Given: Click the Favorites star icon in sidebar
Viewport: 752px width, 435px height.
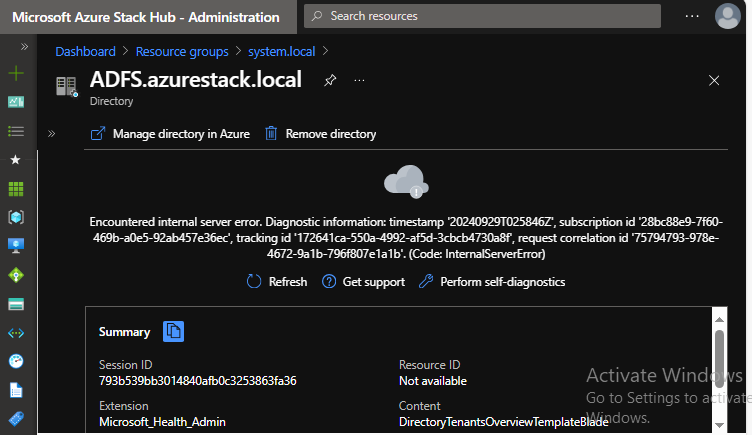Looking at the screenshot, I should click(15, 160).
